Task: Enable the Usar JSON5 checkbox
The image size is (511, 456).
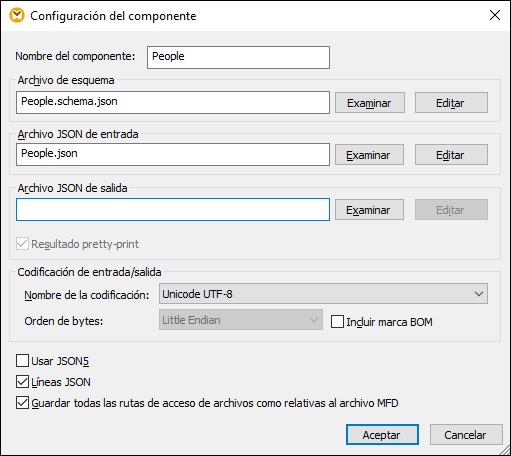Action: coord(22,361)
